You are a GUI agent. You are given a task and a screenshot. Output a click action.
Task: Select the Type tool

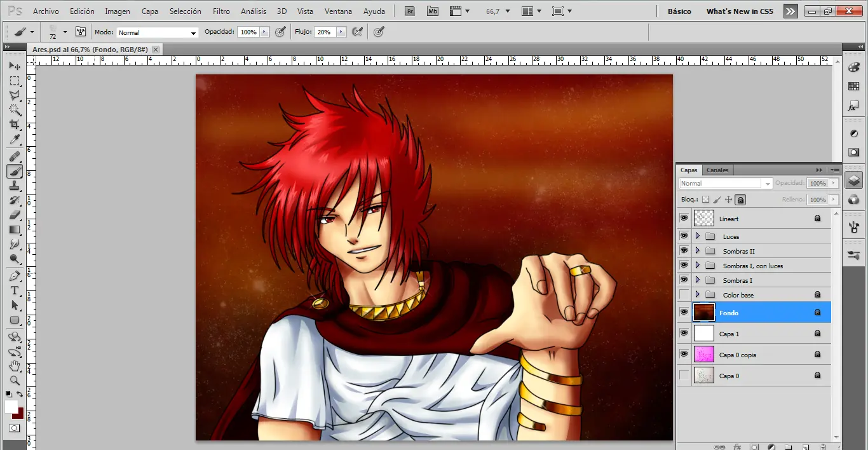click(15, 290)
